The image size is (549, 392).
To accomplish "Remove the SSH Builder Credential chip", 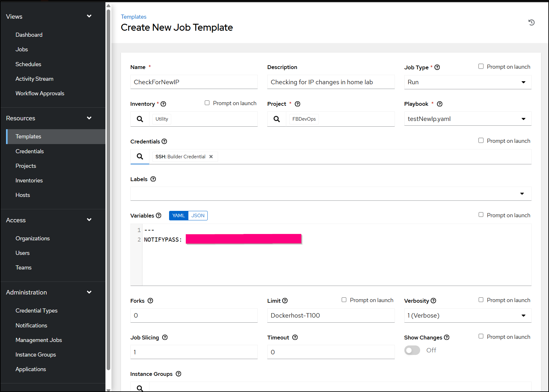I will click(x=211, y=156).
